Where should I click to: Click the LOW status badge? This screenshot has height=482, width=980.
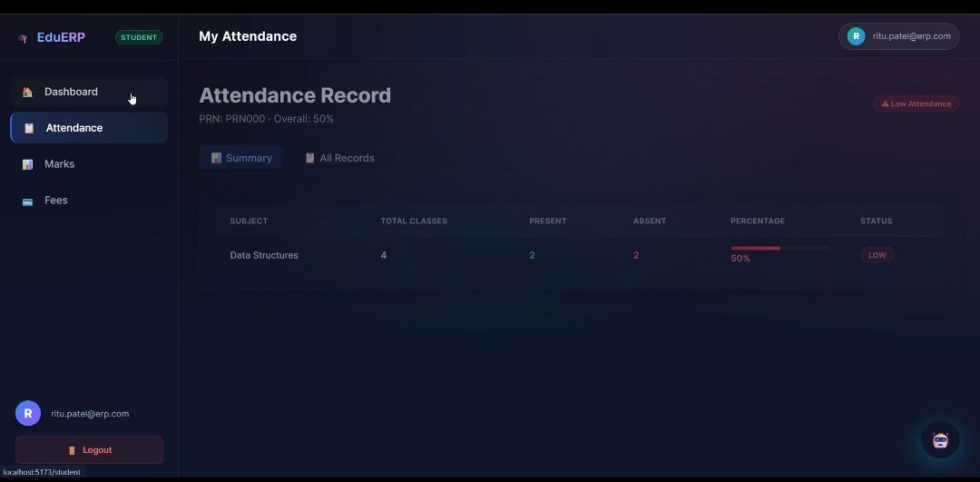pos(877,255)
